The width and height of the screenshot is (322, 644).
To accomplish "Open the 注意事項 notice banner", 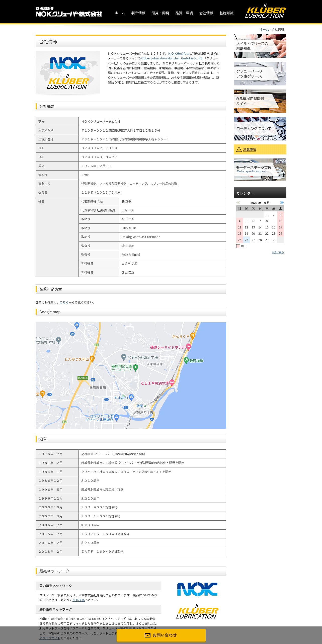I will coord(260,149).
